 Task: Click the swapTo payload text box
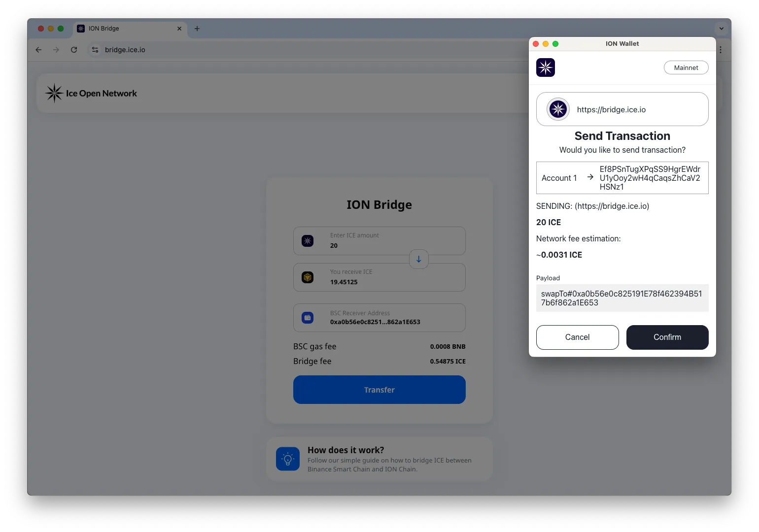click(622, 298)
